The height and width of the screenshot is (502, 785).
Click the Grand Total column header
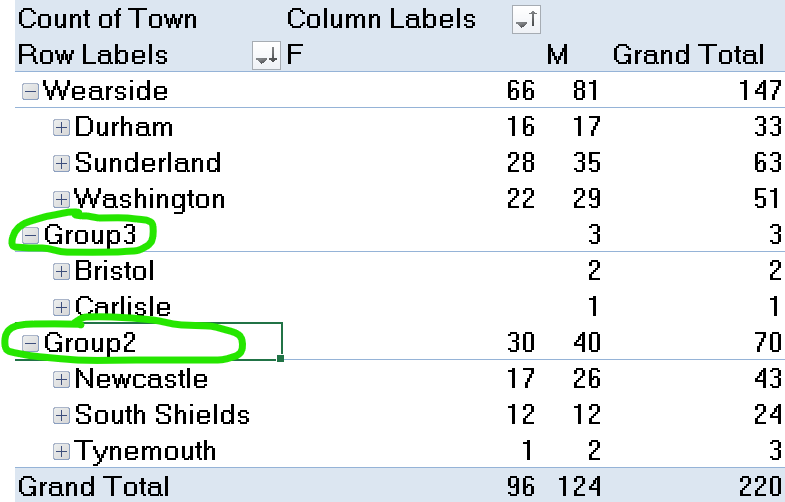pos(688,55)
